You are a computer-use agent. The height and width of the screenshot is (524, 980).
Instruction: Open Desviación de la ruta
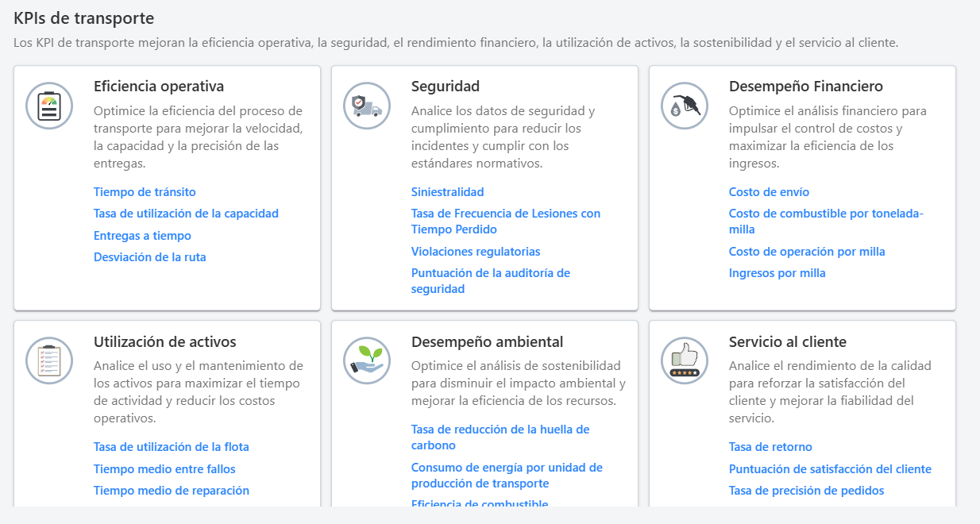149,256
